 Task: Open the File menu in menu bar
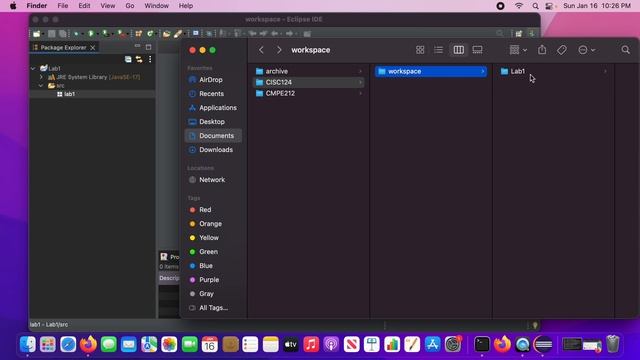pyautogui.click(x=62, y=6)
